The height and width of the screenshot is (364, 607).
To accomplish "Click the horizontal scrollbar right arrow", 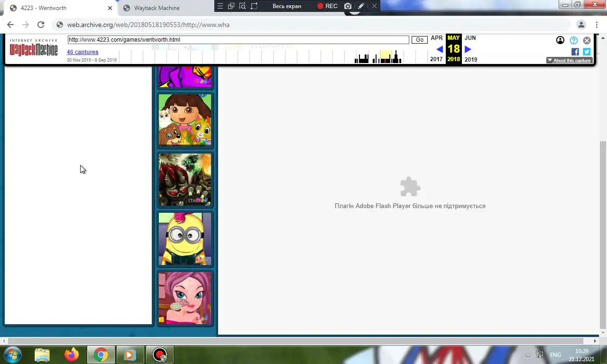I will point(595,341).
